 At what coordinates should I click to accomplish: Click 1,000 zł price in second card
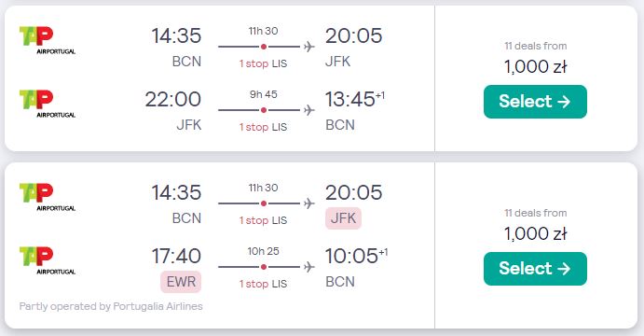536,233
